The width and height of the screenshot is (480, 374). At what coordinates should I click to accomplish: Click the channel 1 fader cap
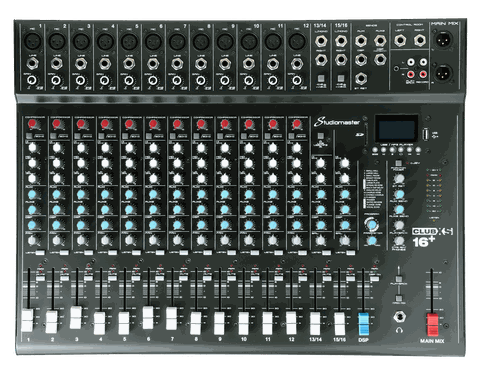[27, 320]
